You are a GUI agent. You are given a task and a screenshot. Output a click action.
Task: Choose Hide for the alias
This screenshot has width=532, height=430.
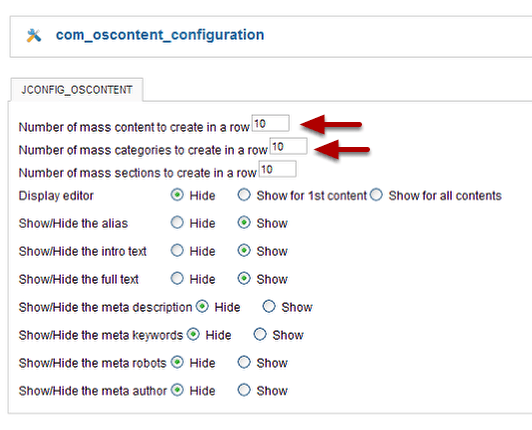tap(177, 223)
